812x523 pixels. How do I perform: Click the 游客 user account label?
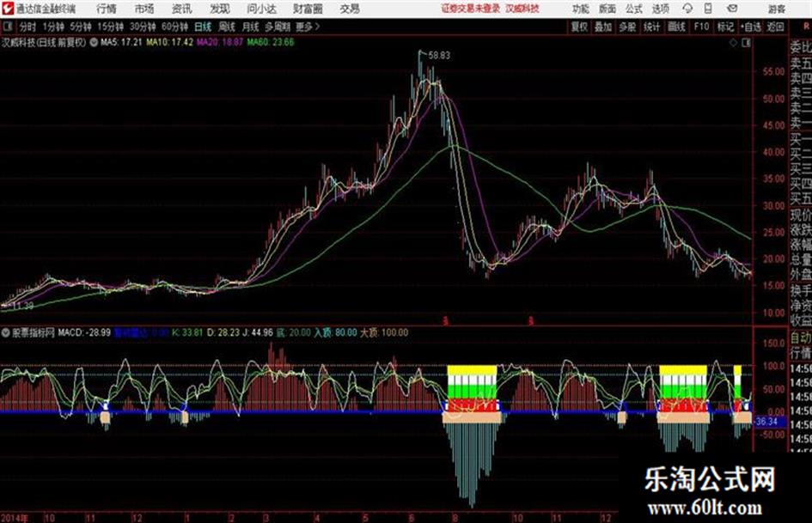pos(776,9)
